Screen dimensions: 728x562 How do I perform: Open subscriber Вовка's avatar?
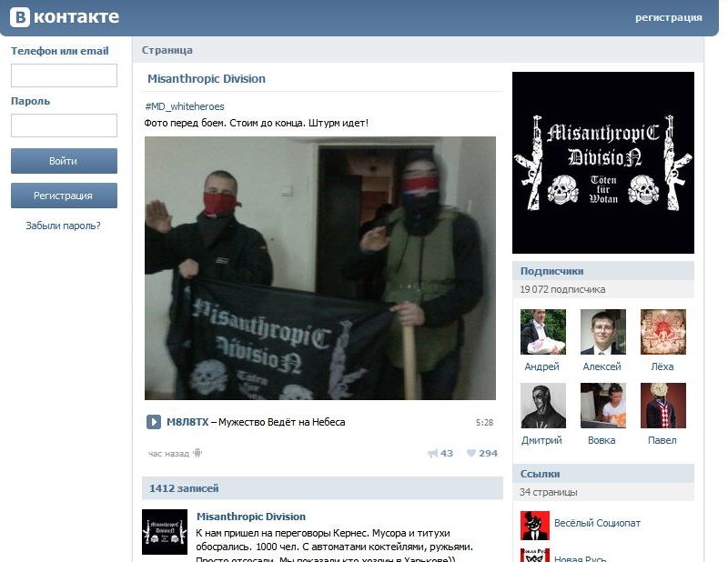[603, 406]
